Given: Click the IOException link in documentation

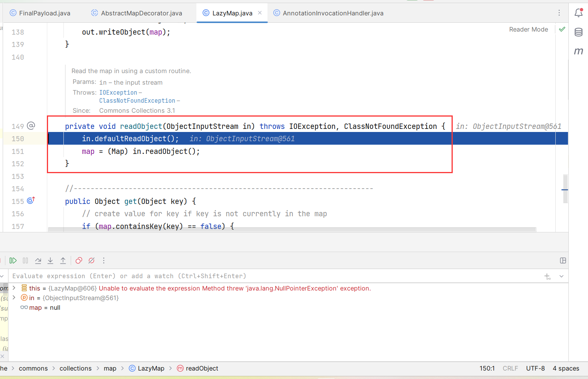Looking at the screenshot, I should click(x=118, y=92).
